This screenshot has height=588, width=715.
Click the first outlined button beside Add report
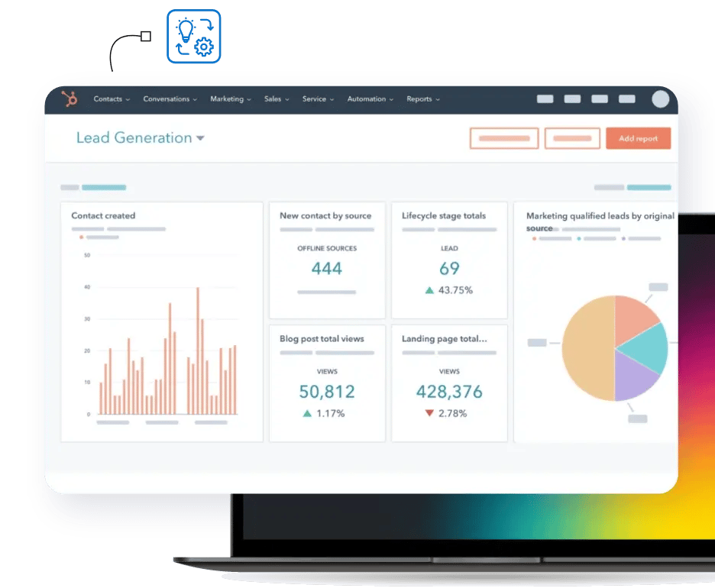click(503, 138)
